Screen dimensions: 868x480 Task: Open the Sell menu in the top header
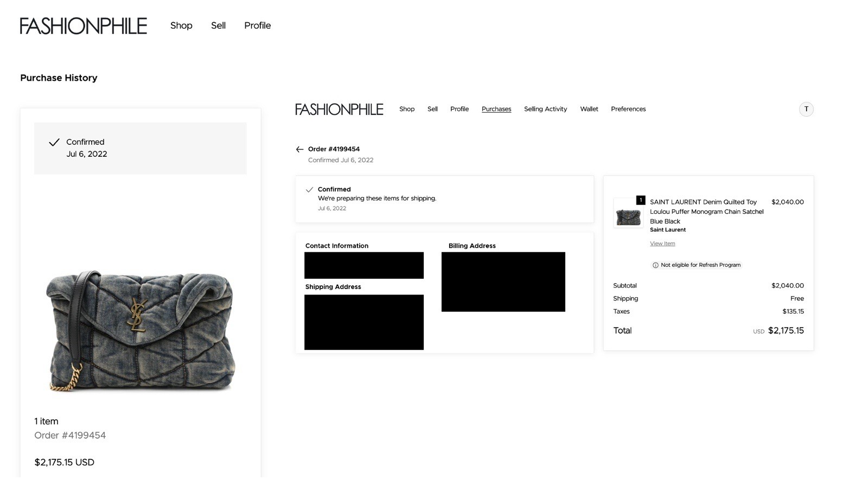(x=218, y=25)
